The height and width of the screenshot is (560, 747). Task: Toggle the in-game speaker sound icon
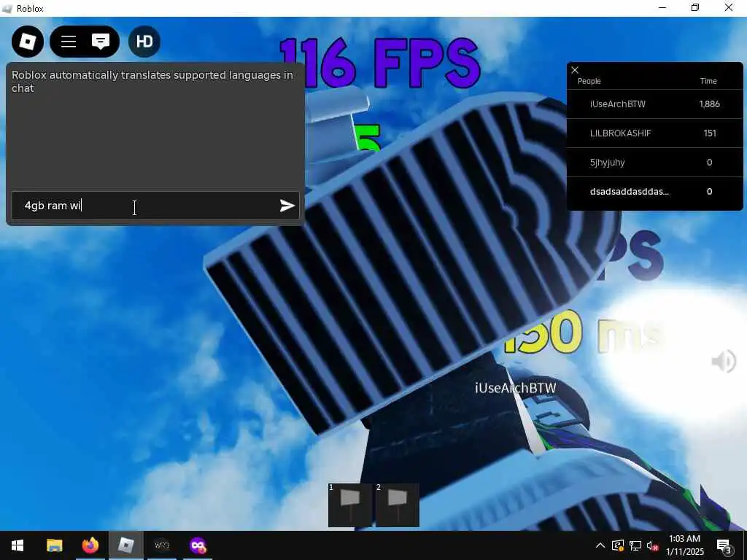(724, 362)
